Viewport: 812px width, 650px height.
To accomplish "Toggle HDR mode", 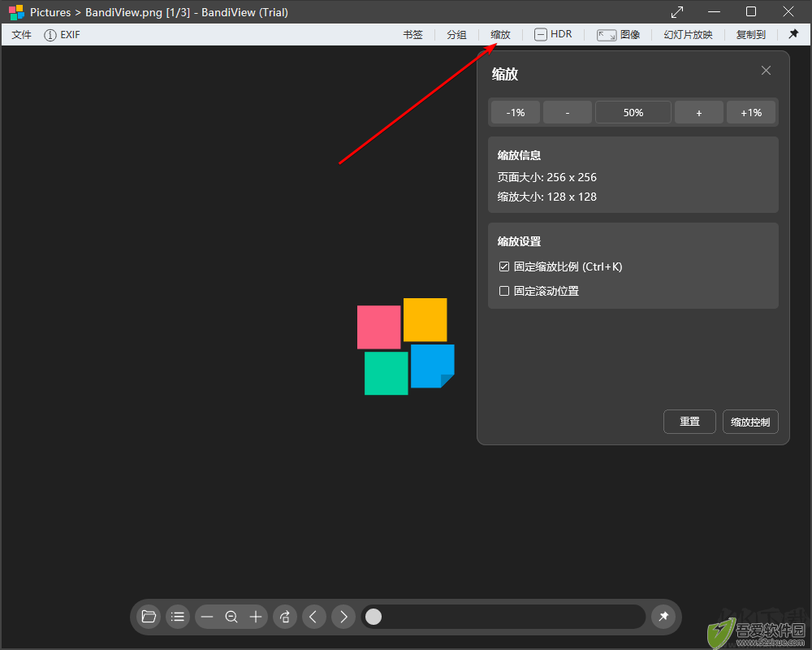I will click(x=553, y=35).
